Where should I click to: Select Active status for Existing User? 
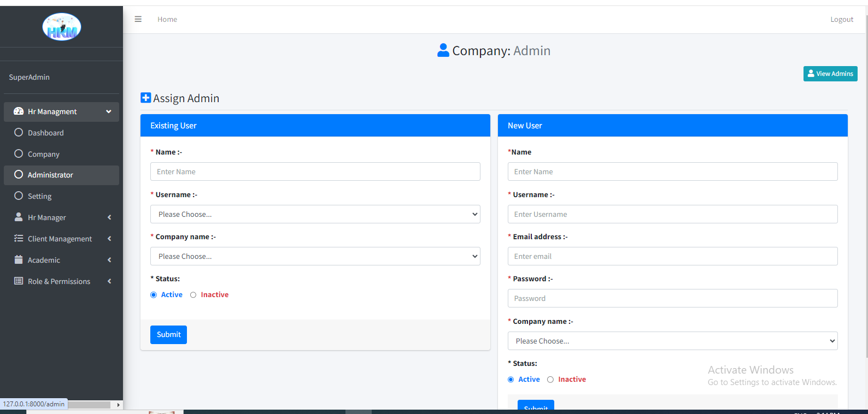point(154,295)
